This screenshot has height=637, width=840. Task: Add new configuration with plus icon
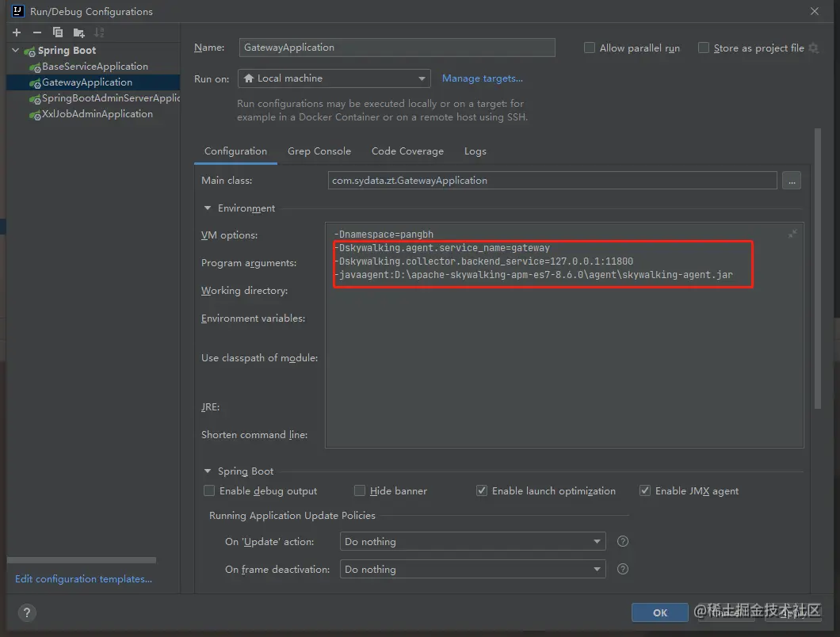pyautogui.click(x=17, y=32)
